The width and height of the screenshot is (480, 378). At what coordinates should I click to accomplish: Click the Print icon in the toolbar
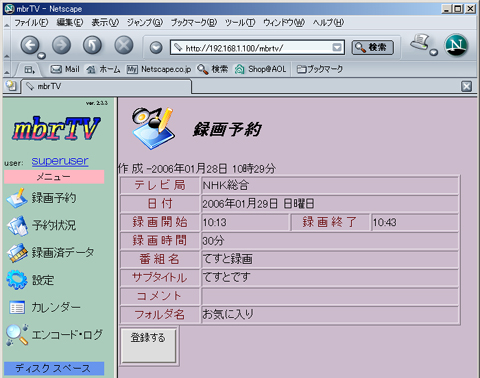pos(421,43)
